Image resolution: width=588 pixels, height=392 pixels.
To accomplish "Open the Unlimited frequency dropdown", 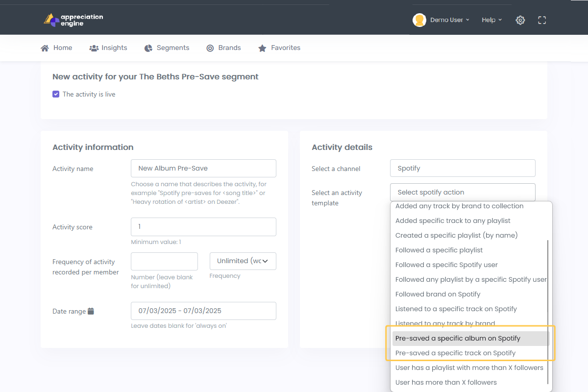I will click(243, 261).
